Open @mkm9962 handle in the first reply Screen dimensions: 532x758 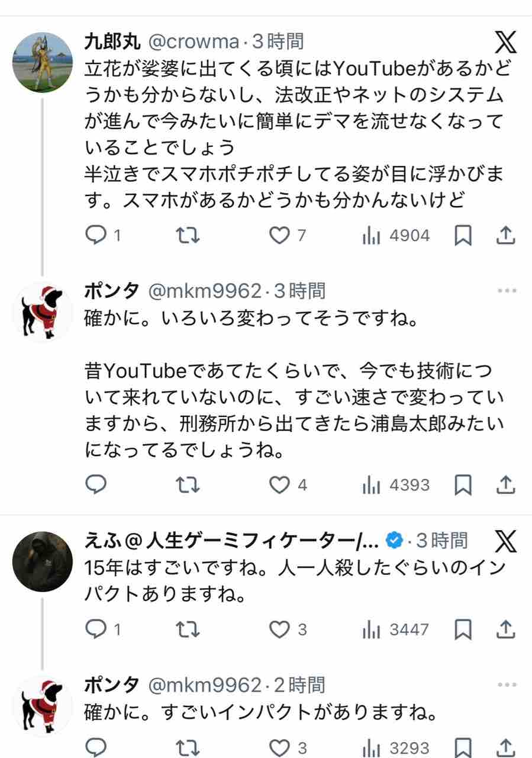[204, 291]
